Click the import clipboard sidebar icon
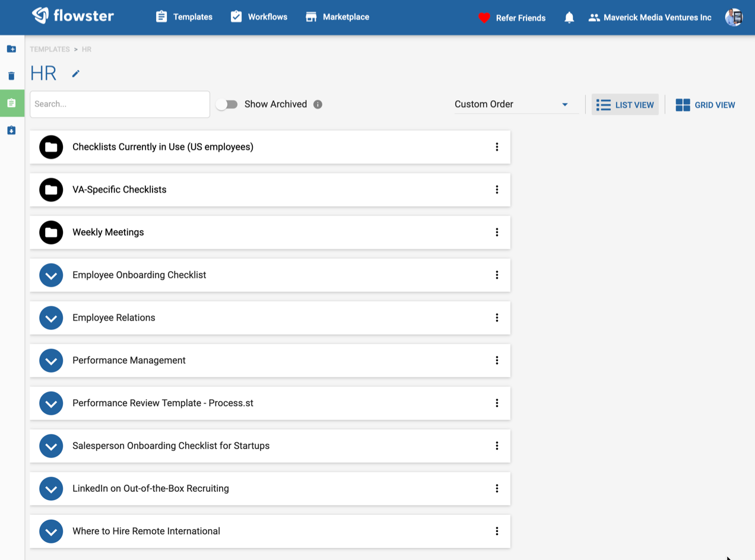755x560 pixels. click(11, 131)
